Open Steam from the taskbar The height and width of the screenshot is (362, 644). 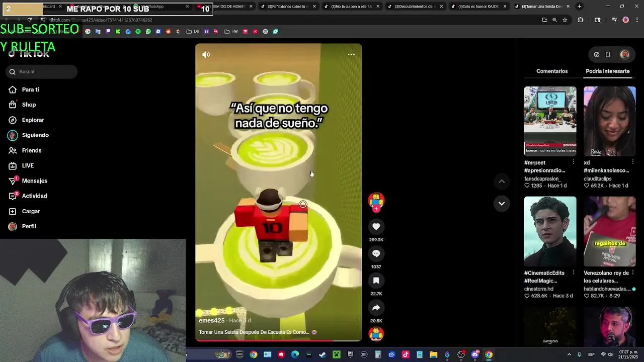[322, 354]
